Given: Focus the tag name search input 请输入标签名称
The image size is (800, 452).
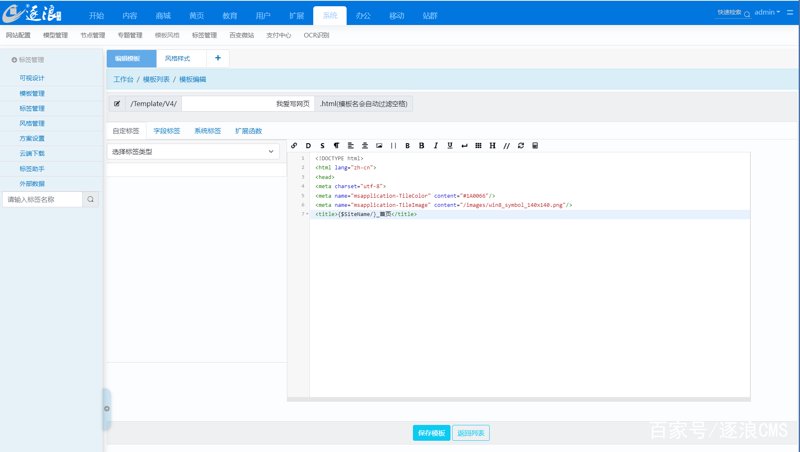Looking at the screenshot, I should pyautogui.click(x=42, y=199).
